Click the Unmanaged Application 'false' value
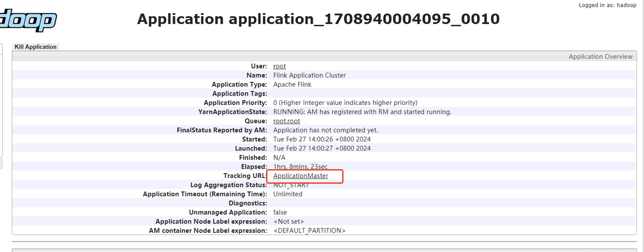Viewport: 644px width, 252px height. (x=280, y=212)
